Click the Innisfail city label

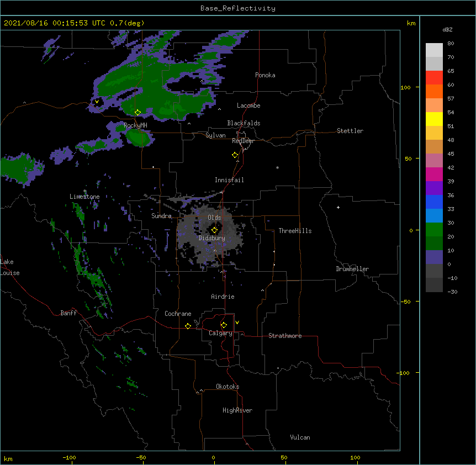tap(229, 180)
